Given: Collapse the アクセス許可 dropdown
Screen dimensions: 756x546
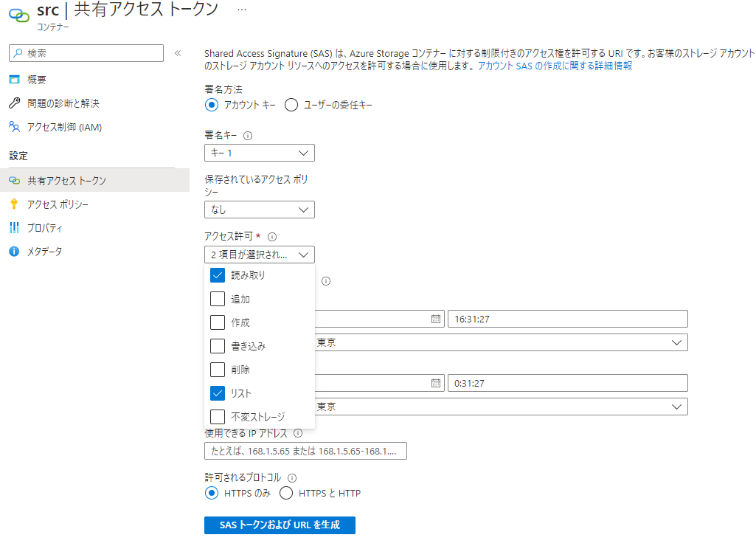Looking at the screenshot, I should [260, 255].
